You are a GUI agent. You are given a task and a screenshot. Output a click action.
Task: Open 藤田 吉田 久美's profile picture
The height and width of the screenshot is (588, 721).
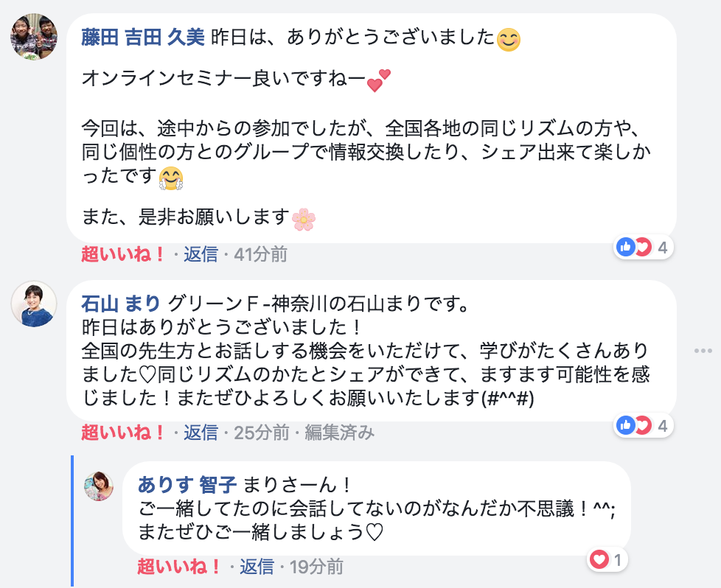(x=34, y=36)
